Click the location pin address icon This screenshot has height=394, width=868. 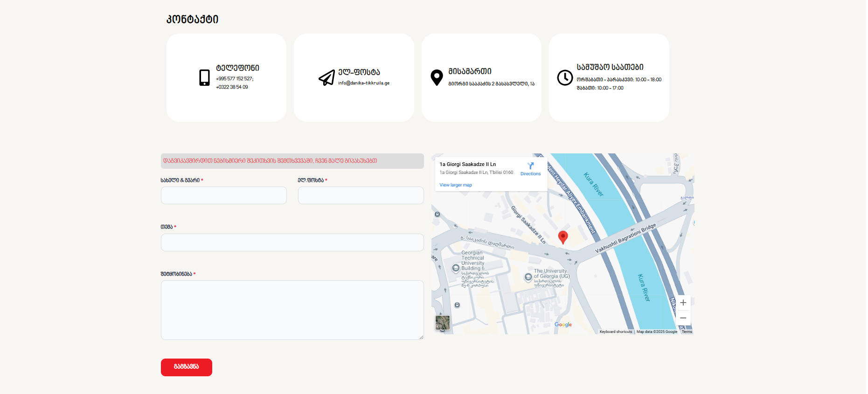pos(437,77)
